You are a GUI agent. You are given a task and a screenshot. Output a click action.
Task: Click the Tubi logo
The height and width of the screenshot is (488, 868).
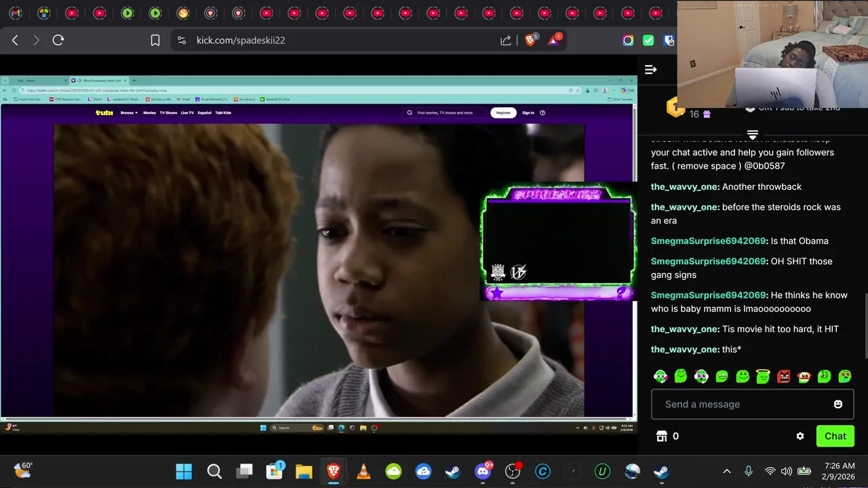pyautogui.click(x=104, y=113)
